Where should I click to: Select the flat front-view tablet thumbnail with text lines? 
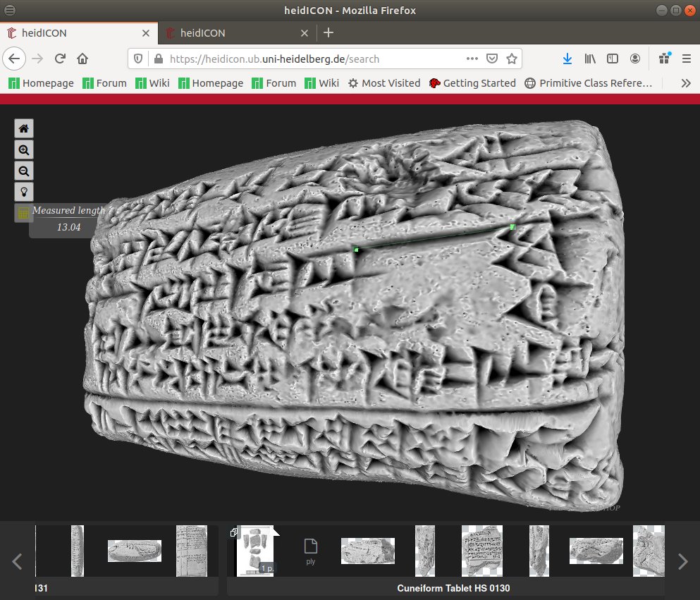(482, 551)
